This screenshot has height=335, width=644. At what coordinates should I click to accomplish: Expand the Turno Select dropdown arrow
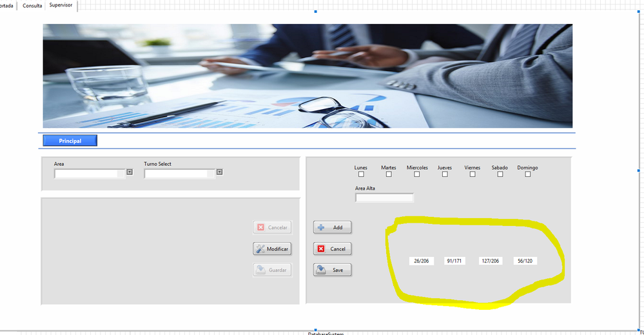click(x=220, y=172)
